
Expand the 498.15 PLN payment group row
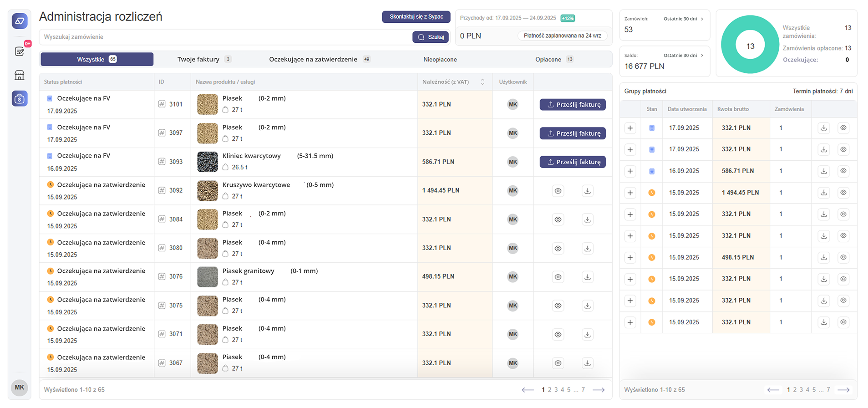pos(630,258)
